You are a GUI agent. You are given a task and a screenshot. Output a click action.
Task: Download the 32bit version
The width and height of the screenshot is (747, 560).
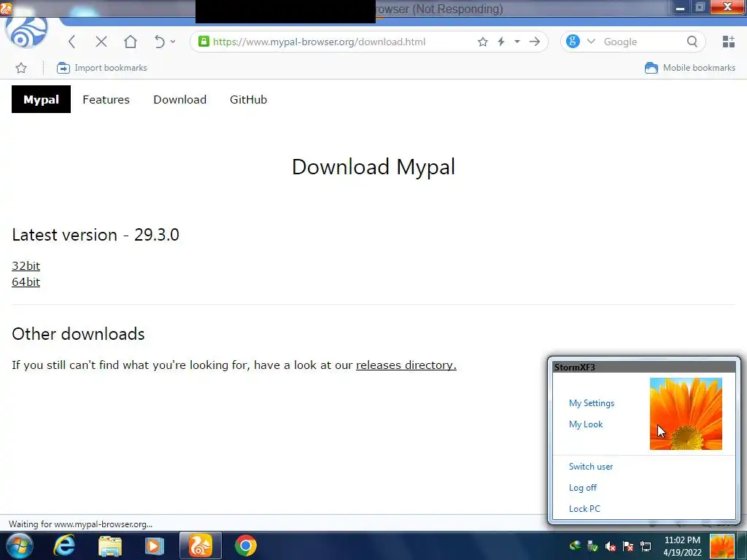coord(26,265)
